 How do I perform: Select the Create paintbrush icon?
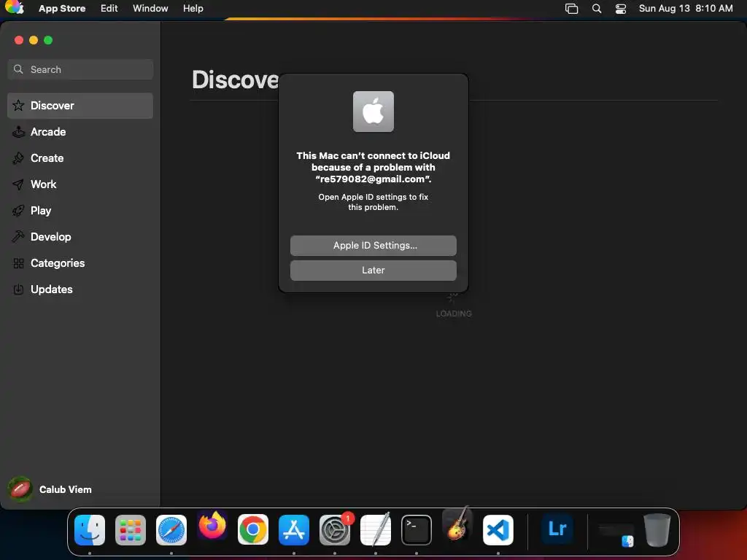[18, 158]
